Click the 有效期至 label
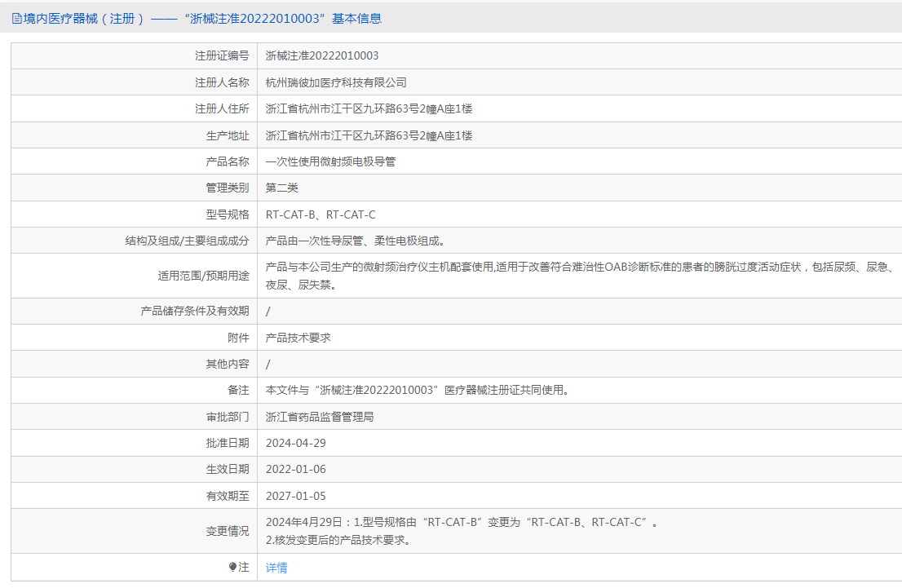 (228, 495)
